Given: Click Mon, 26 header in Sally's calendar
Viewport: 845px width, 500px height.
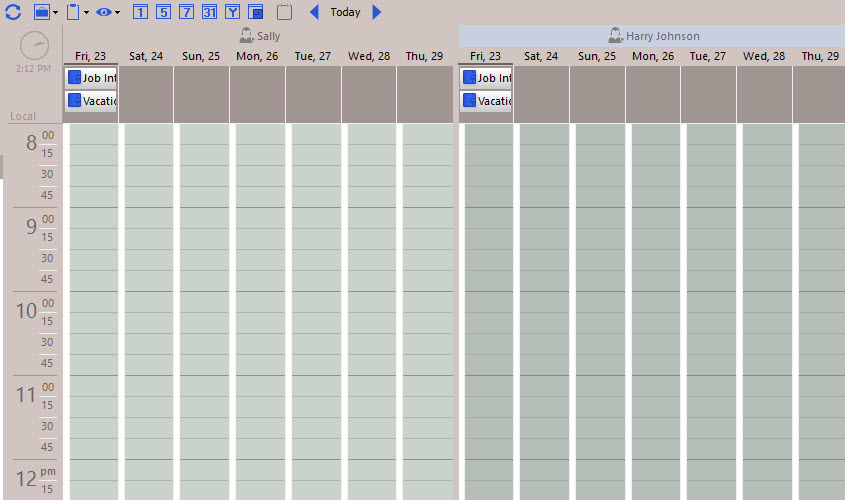Looking at the screenshot, I should pyautogui.click(x=257, y=56).
